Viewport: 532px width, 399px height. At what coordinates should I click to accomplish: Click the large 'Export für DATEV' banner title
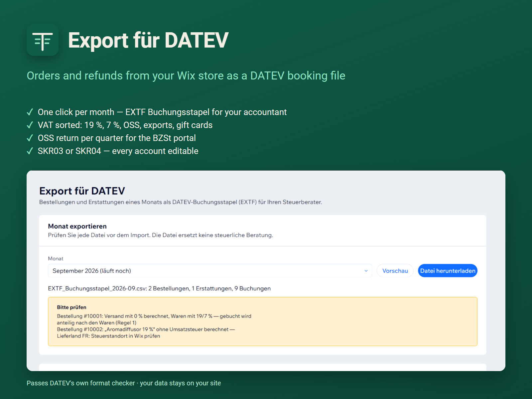[148, 40]
